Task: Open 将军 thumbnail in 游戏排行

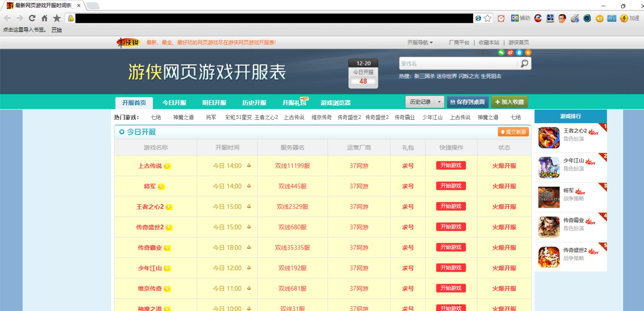Action: (x=549, y=197)
